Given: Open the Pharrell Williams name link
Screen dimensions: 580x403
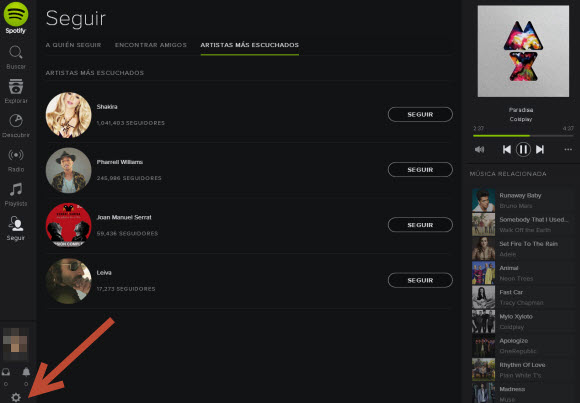Looking at the screenshot, I should tap(119, 162).
